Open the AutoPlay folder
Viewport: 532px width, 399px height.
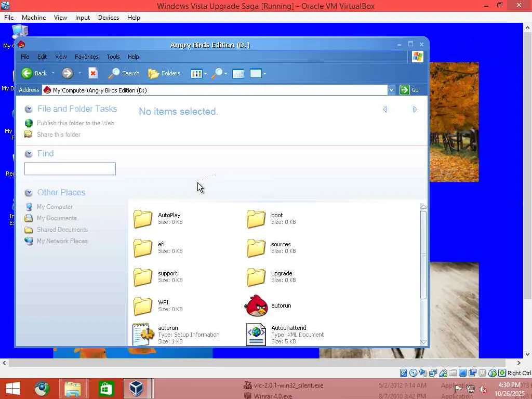(143, 219)
